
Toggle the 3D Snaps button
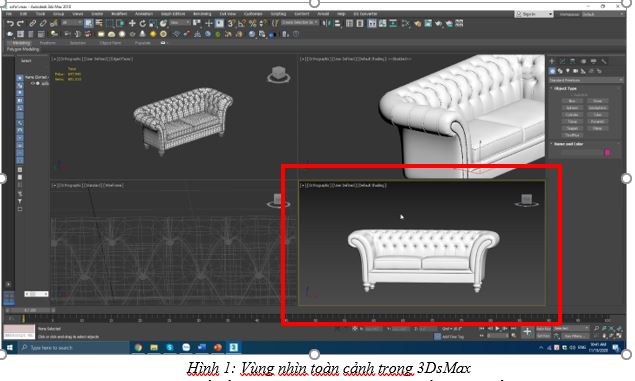[231, 23]
